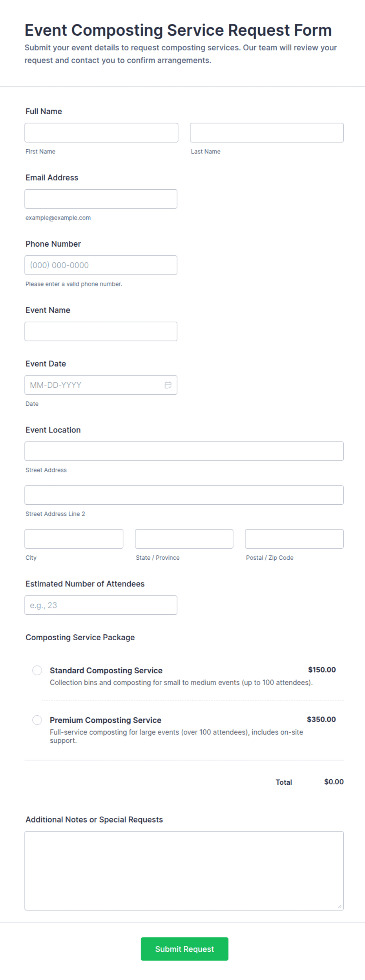Image resolution: width=365 pixels, height=980 pixels.
Task: Click the Street Address input
Action: click(x=184, y=451)
